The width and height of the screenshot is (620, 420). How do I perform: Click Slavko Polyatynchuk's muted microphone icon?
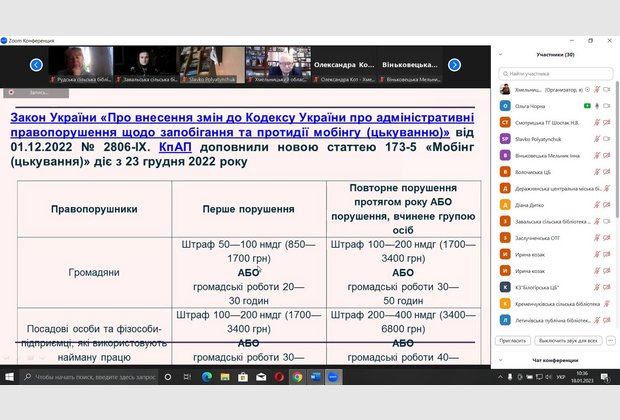tap(597, 138)
